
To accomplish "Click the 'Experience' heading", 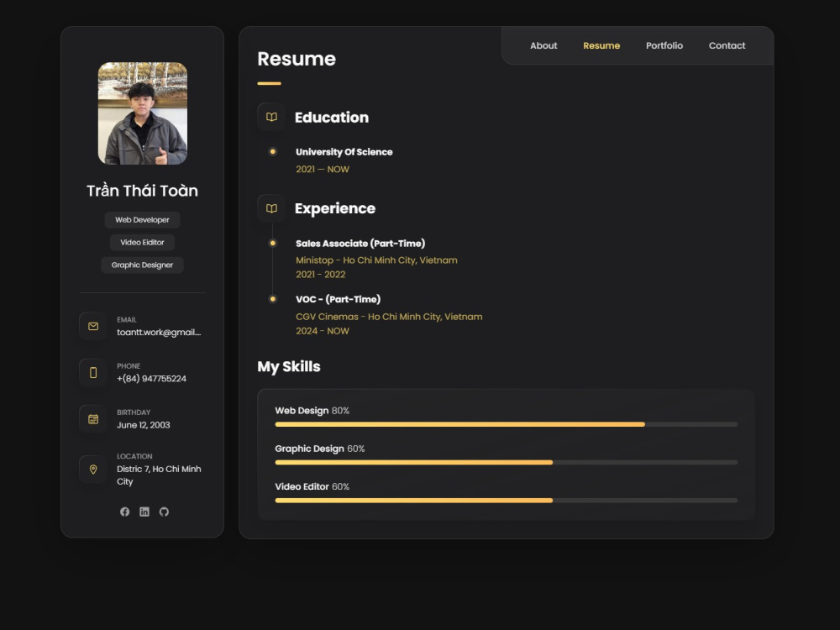I will (x=335, y=208).
